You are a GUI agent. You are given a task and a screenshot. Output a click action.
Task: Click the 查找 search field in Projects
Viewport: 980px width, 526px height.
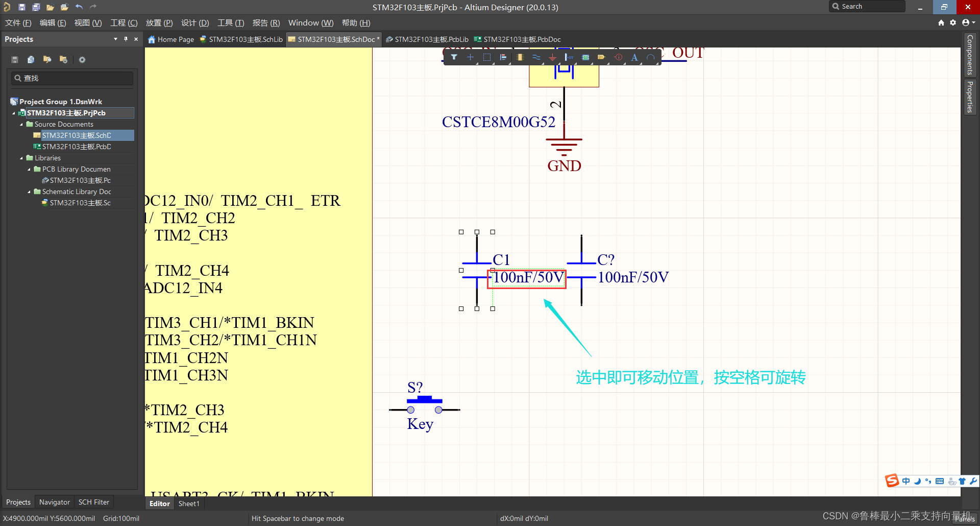[72, 78]
